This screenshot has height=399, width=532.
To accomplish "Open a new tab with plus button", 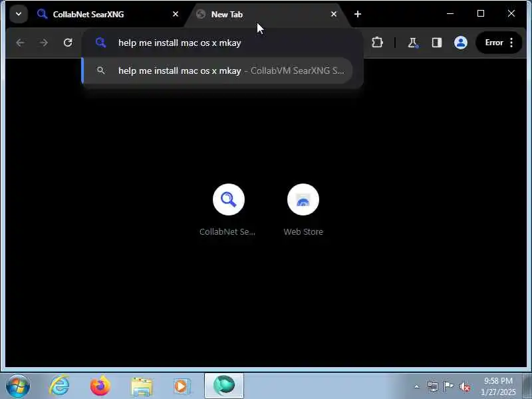I will pos(358,14).
